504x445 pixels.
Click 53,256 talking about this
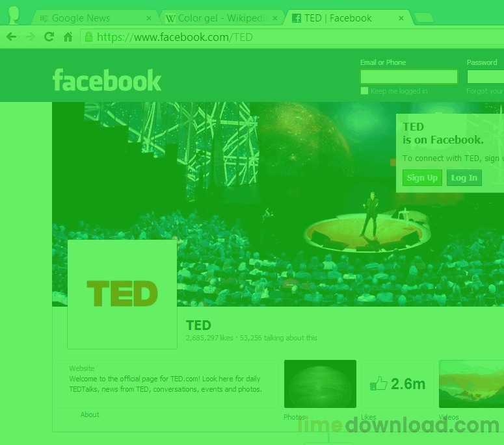(278, 338)
